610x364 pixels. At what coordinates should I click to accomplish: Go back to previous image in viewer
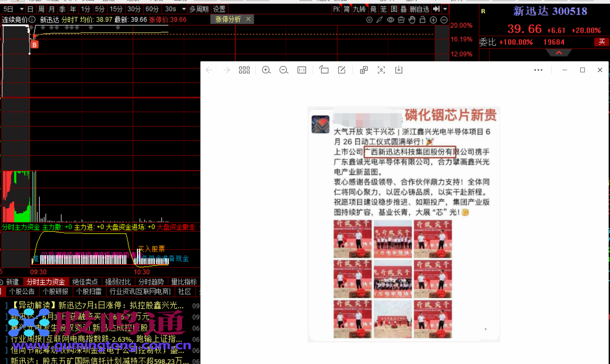point(209,70)
